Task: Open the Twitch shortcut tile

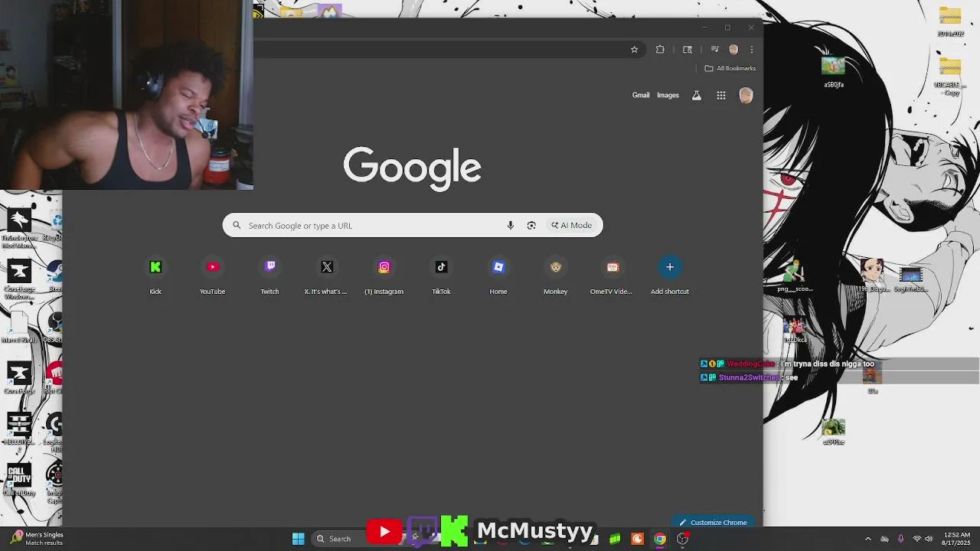Action: 269,275
